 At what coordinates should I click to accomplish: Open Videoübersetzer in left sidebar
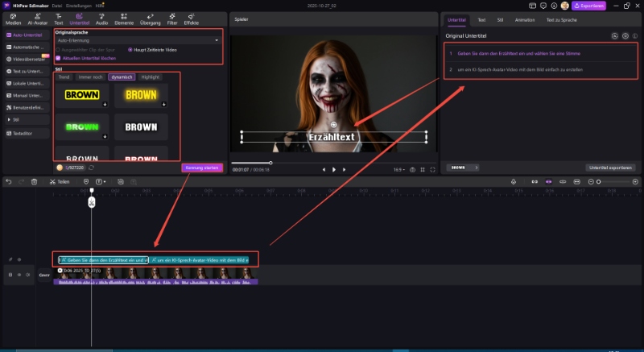click(27, 59)
